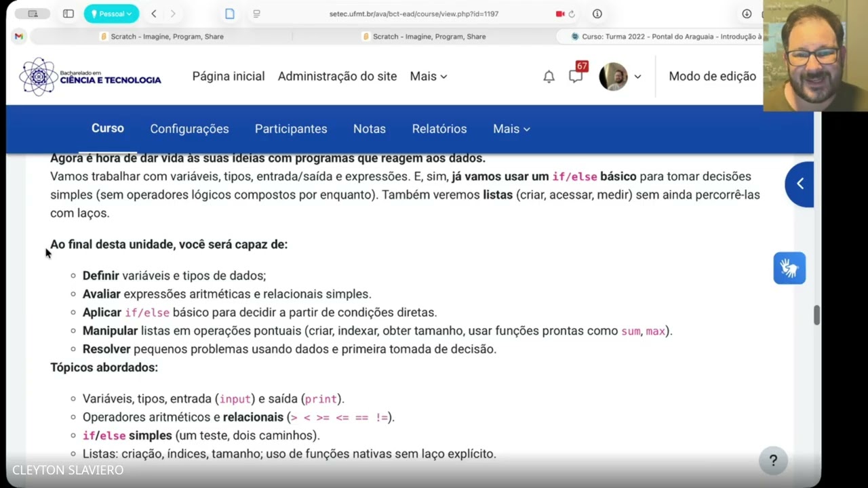Click the user profile avatar
This screenshot has width=868, height=488.
coord(613,77)
